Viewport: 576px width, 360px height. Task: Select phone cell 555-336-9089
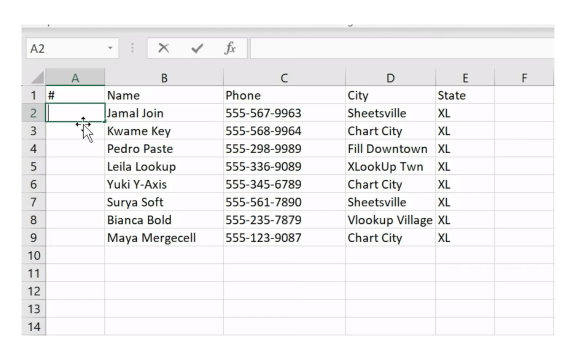(284, 166)
